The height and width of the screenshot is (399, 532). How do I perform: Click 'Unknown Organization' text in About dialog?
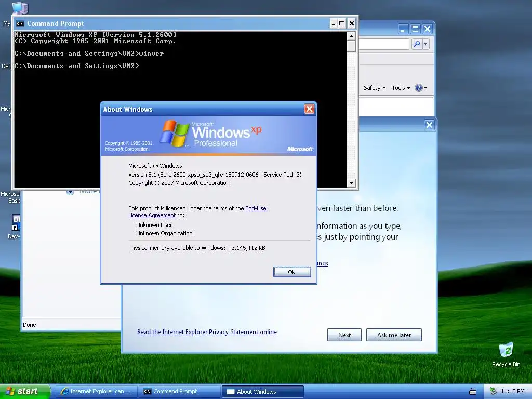(164, 233)
